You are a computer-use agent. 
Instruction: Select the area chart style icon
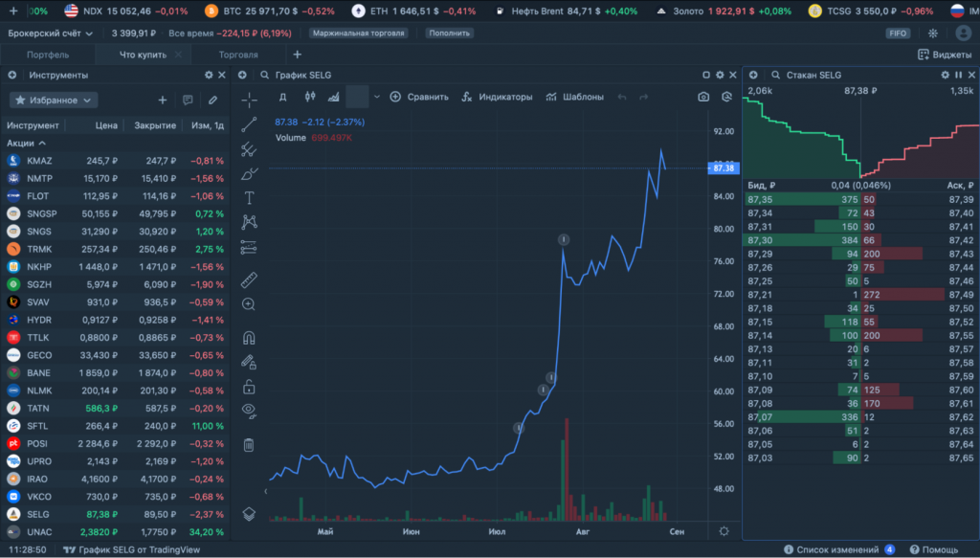(334, 97)
